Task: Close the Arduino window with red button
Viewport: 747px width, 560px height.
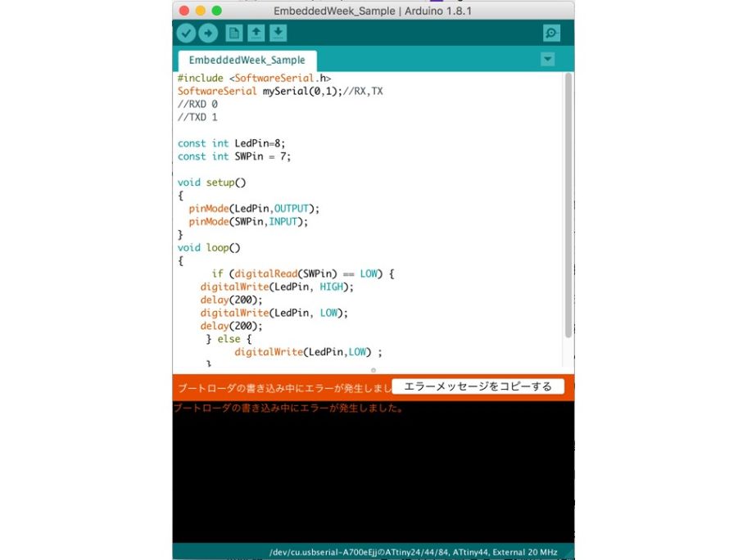Action: tap(184, 11)
